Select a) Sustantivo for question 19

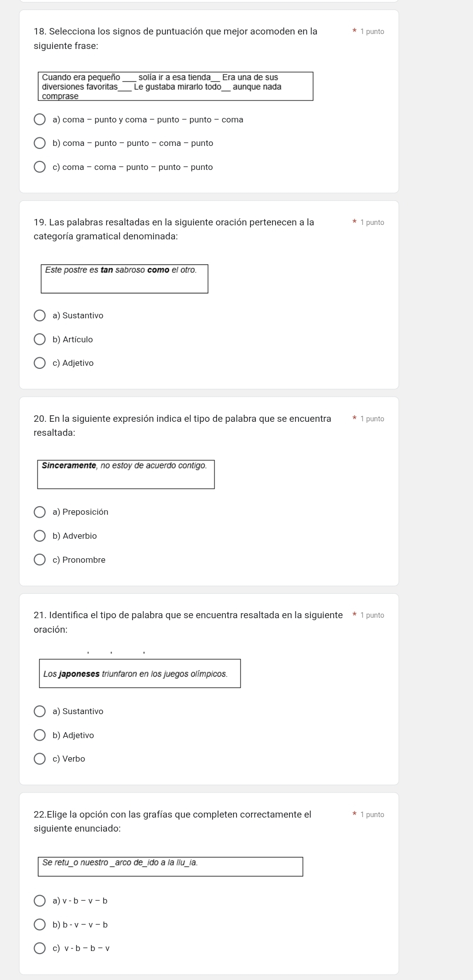pyautogui.click(x=39, y=315)
